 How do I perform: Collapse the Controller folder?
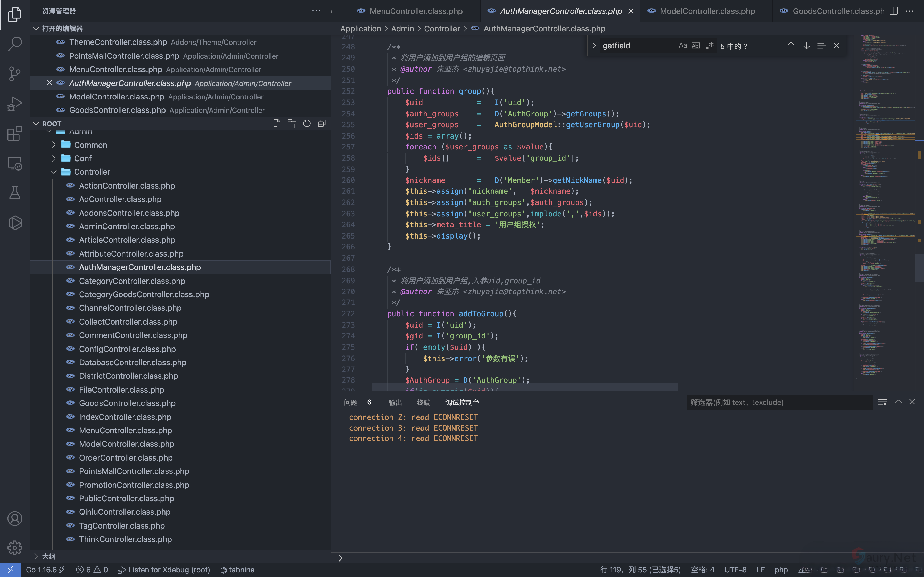pos(92,172)
